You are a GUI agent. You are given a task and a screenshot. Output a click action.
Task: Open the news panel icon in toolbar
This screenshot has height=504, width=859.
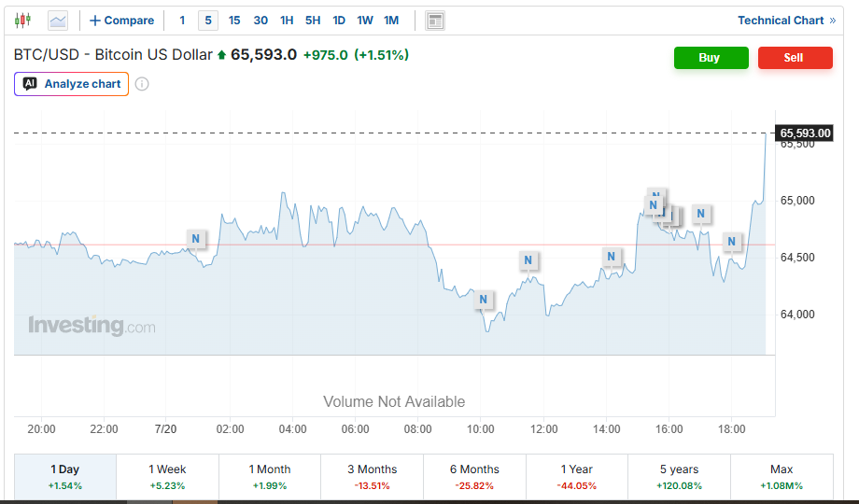click(435, 21)
